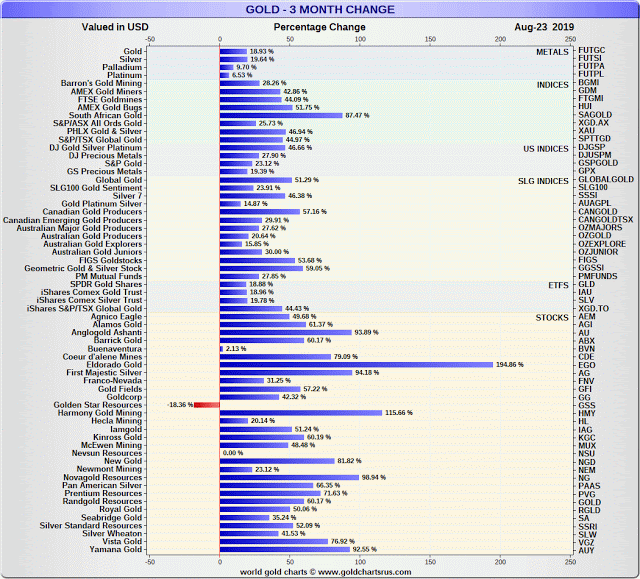Click the Nevsun Resources 0.00 % value
Image resolution: width=640 pixels, height=579 pixels.
[x=233, y=453]
